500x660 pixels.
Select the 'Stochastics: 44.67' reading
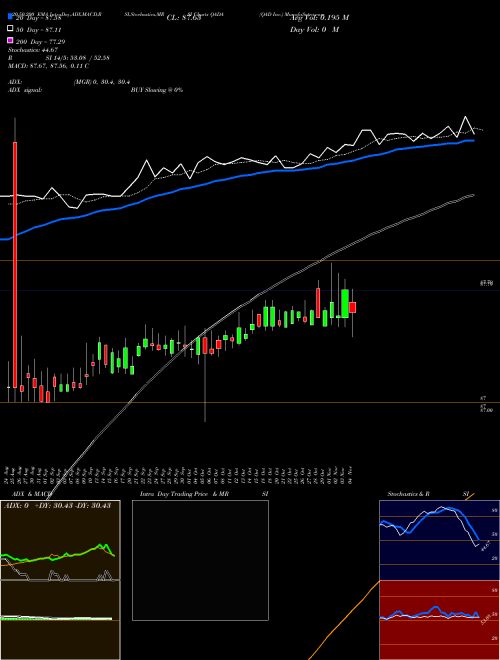tap(32, 50)
